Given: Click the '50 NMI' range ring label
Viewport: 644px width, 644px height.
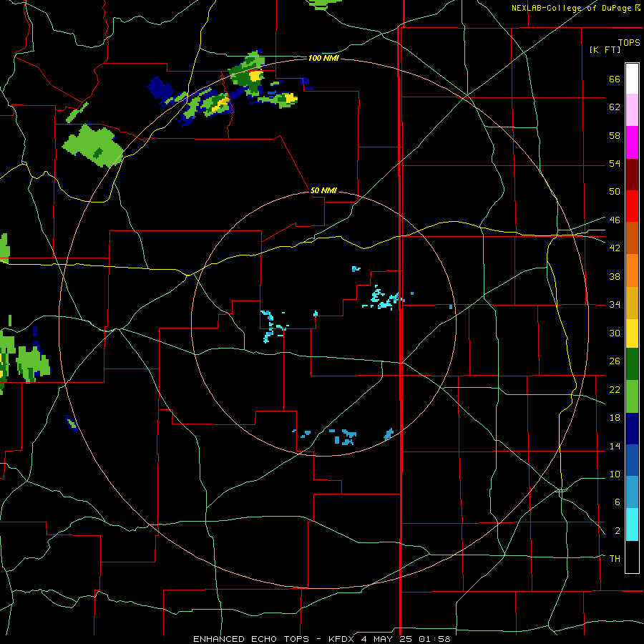Looking at the screenshot, I should click(323, 190).
